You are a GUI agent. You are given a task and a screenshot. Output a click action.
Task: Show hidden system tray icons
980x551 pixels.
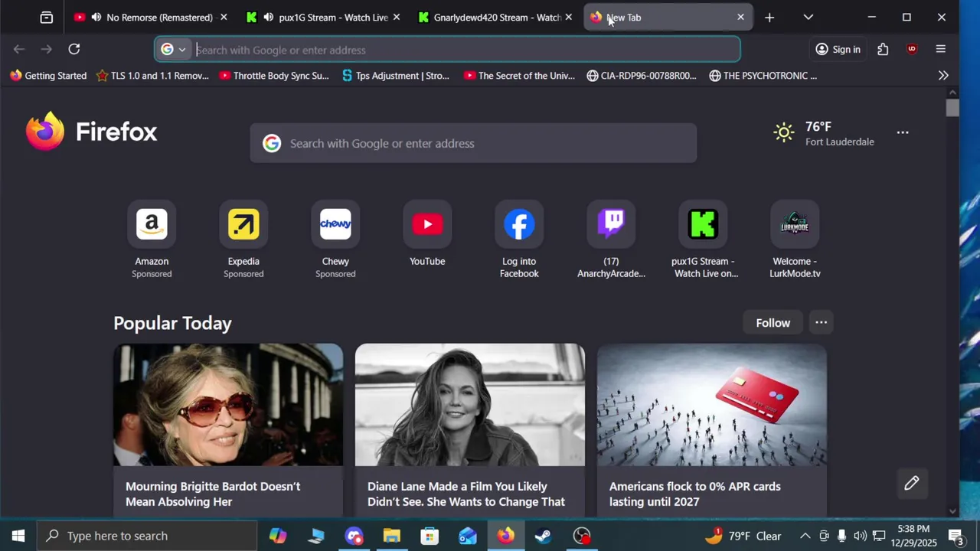click(x=805, y=536)
